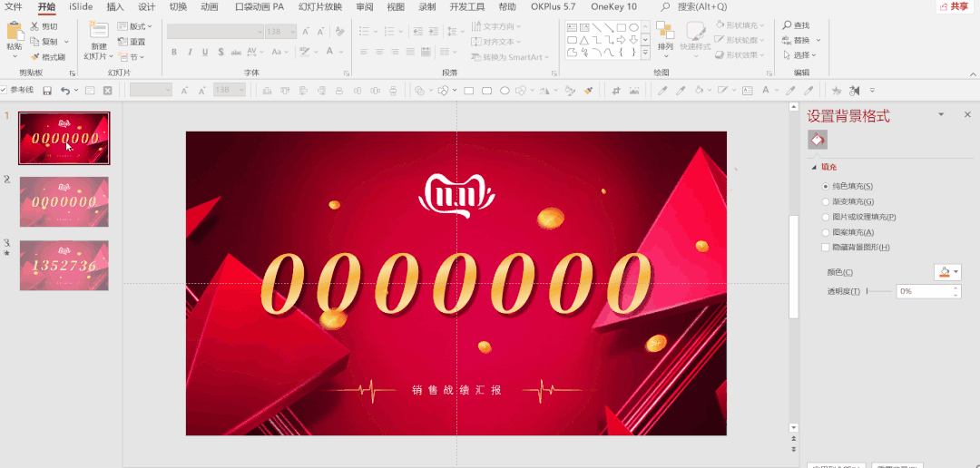Click the Find (查找) magnifier

tap(787, 25)
